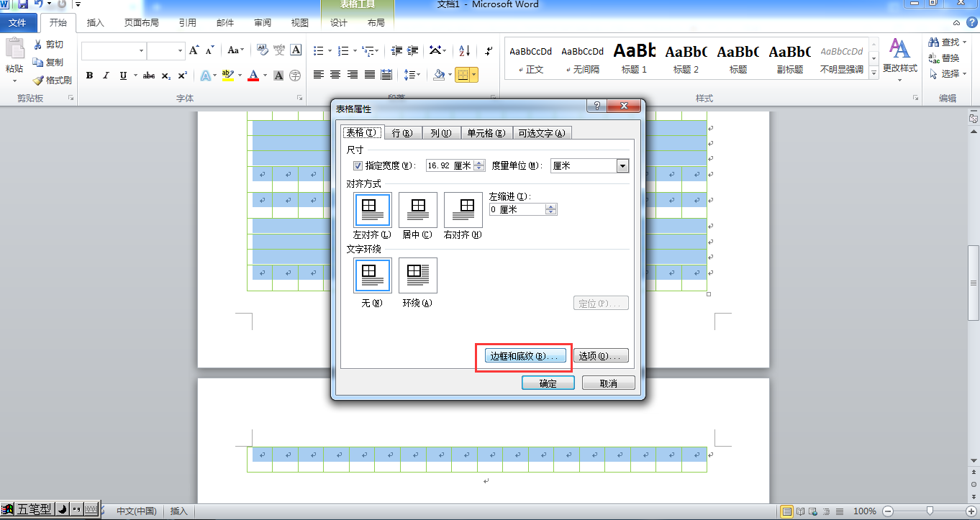The height and width of the screenshot is (520, 980).
Task: Switch to the 插入 ribbon tab
Action: [96, 23]
